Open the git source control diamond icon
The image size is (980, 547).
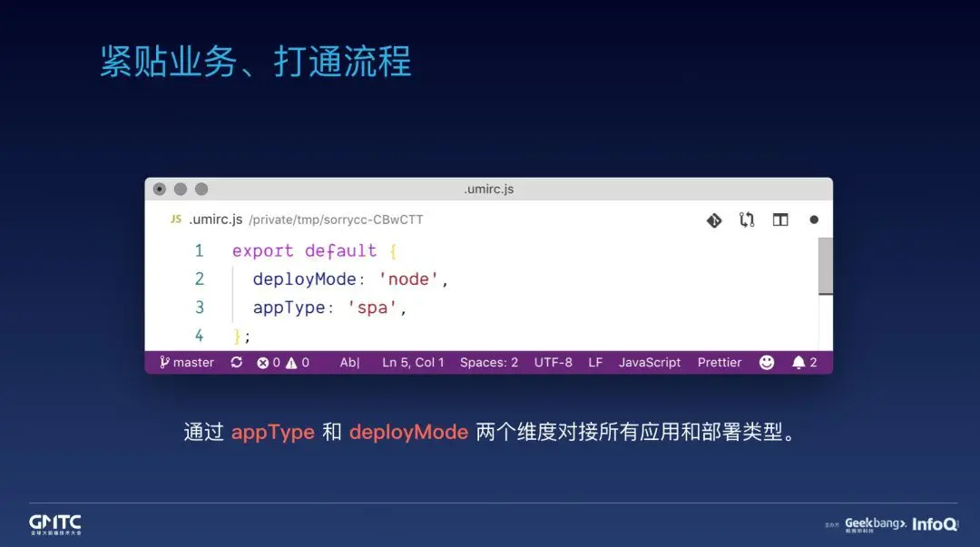(714, 220)
